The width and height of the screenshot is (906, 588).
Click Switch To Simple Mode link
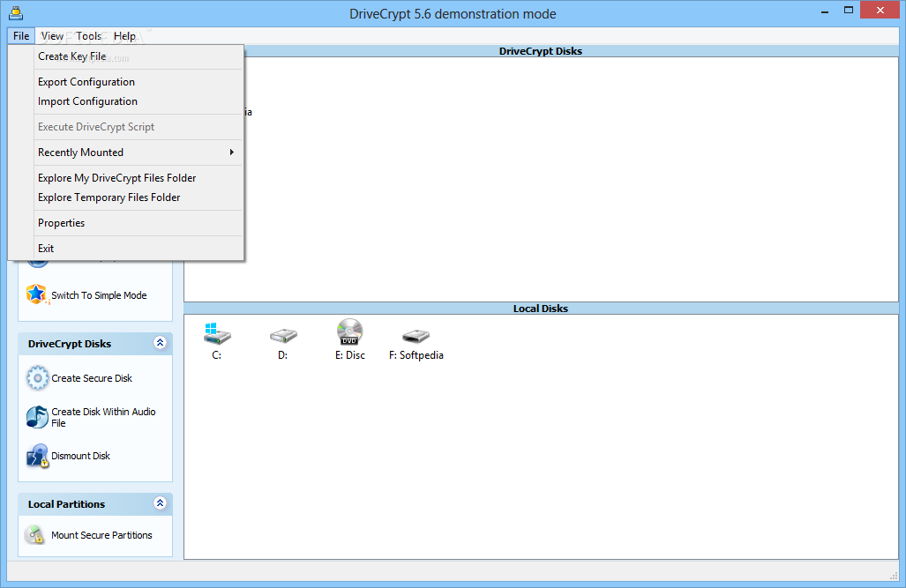tap(99, 295)
